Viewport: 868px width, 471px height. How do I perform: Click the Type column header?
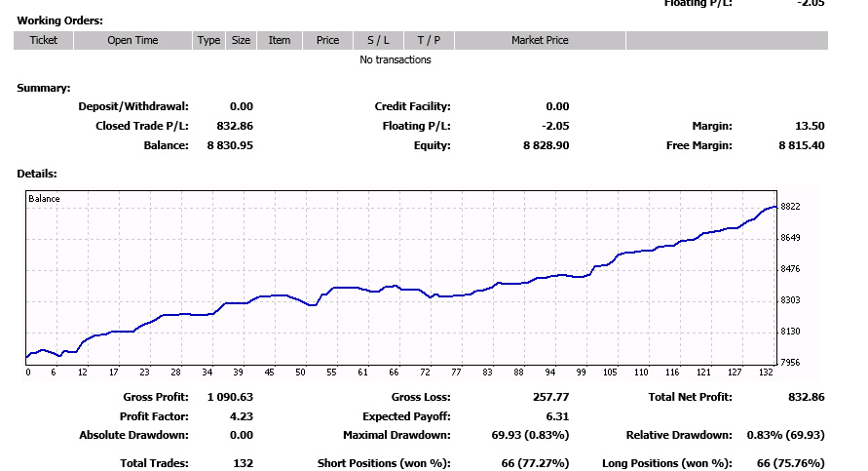click(x=208, y=40)
